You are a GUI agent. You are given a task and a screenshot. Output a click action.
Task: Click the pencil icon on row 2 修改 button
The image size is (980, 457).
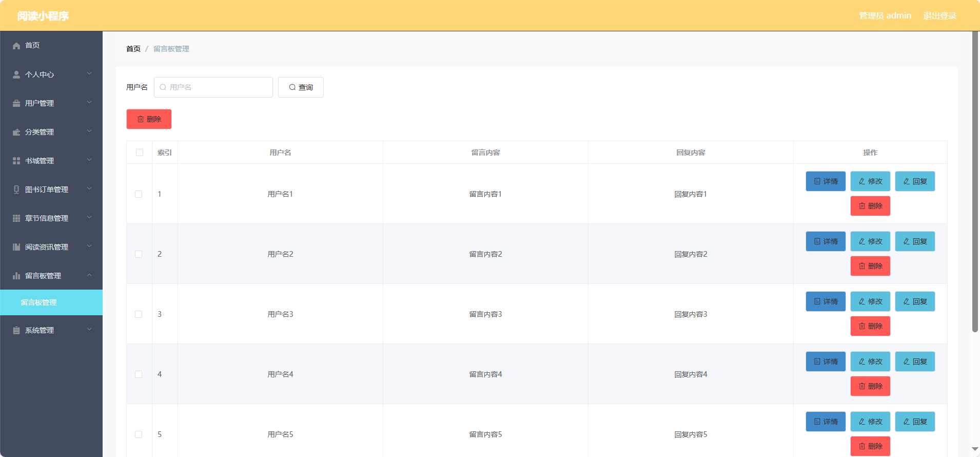coord(862,241)
